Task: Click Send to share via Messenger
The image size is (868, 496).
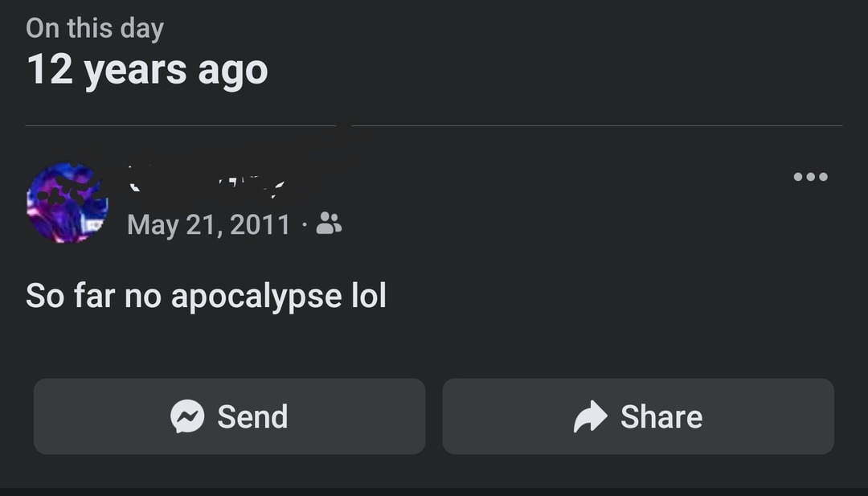Action: [x=229, y=416]
